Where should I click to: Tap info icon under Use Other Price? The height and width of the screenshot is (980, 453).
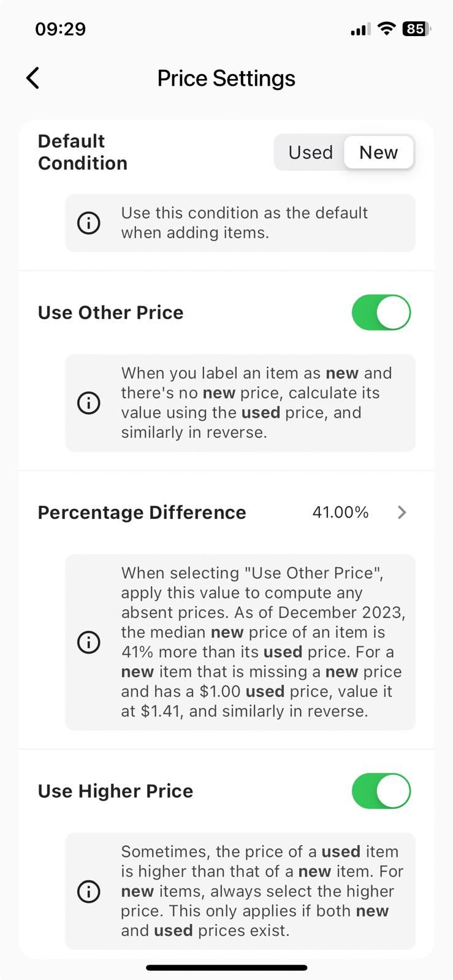[x=89, y=402]
